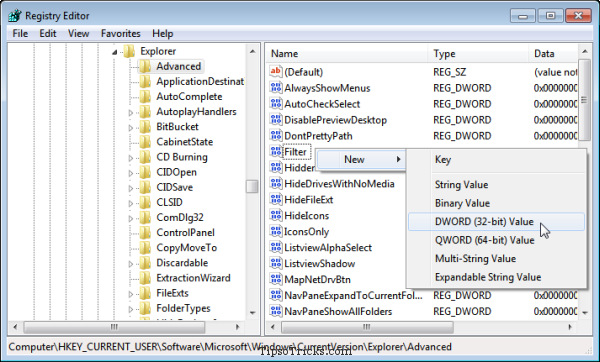Click the AlwaysShowMenus DWORD icon
600x362 pixels.
point(276,88)
